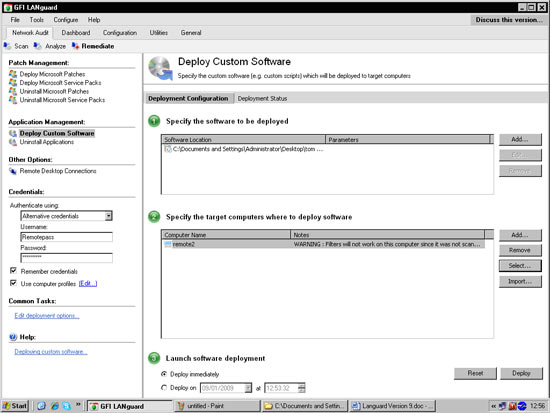550x413 pixels.
Task: Click the Remote Desktop Connections icon
Action: [x=13, y=171]
